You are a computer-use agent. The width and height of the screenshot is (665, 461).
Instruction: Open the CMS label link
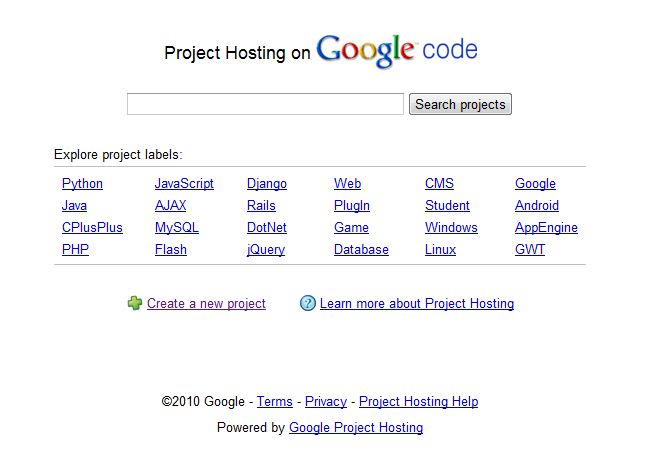click(439, 184)
